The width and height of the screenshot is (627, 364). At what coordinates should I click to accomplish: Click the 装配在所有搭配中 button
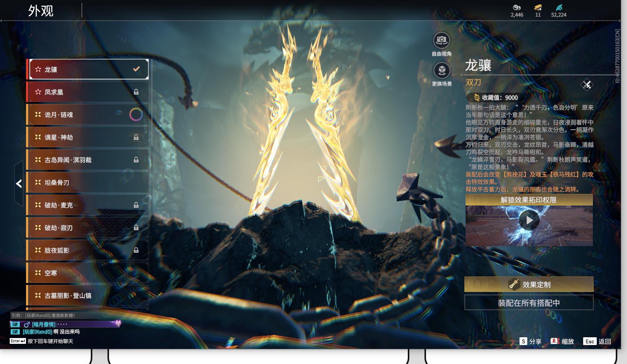pos(529,303)
